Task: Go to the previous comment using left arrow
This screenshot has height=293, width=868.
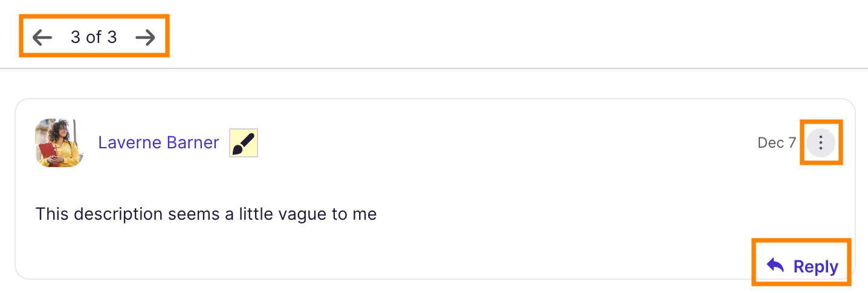Action: click(x=42, y=38)
